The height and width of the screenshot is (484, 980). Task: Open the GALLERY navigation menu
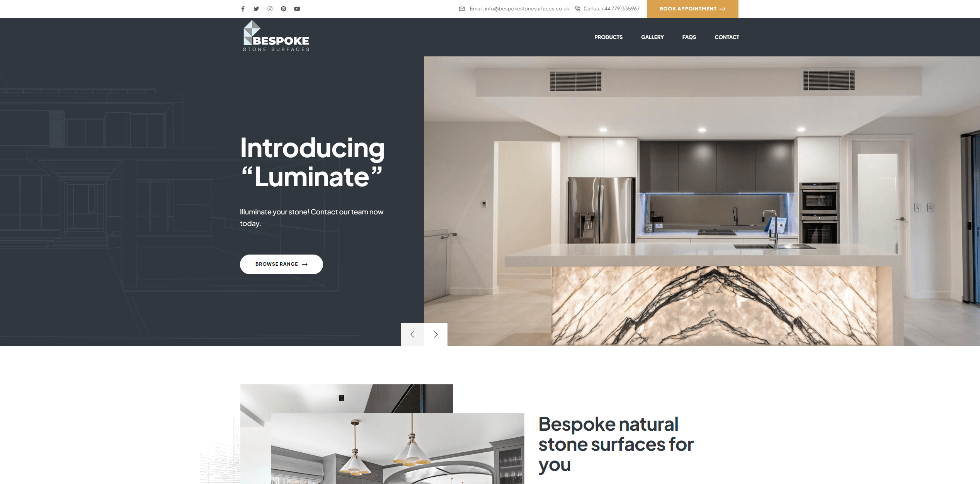coord(653,37)
